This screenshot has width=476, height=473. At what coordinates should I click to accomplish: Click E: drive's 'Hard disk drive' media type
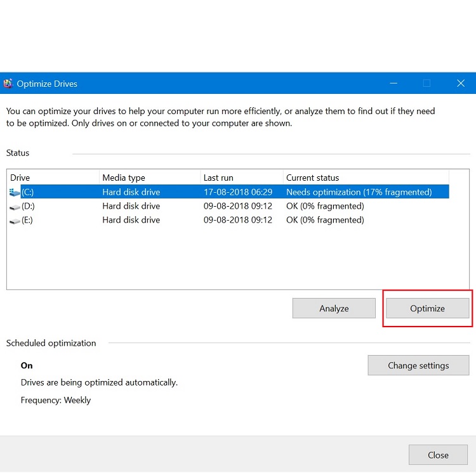(x=131, y=220)
